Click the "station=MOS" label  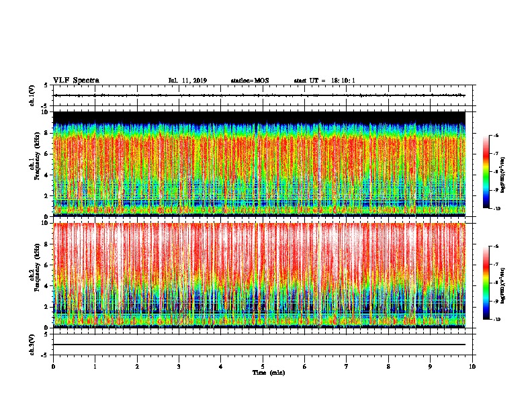(x=250, y=81)
